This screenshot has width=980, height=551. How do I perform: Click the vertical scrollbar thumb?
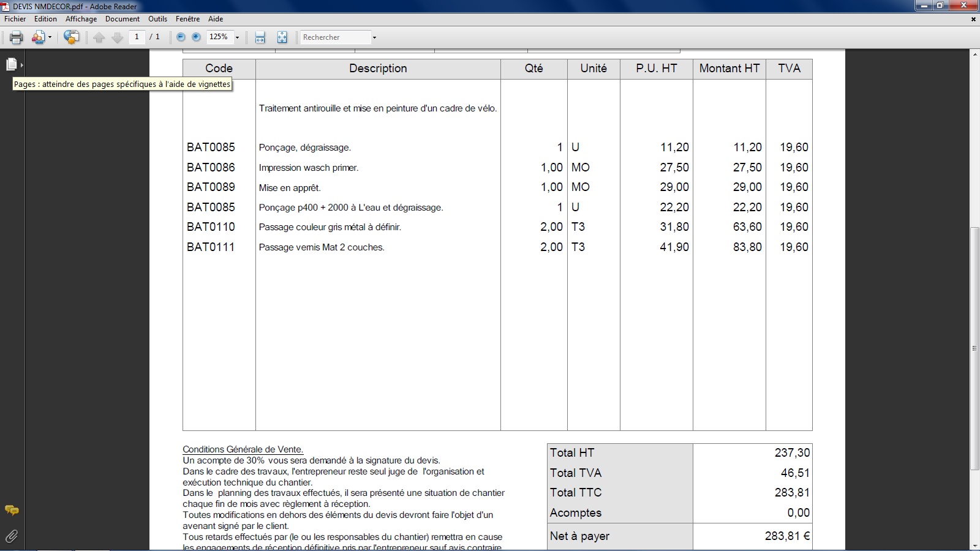974,348
